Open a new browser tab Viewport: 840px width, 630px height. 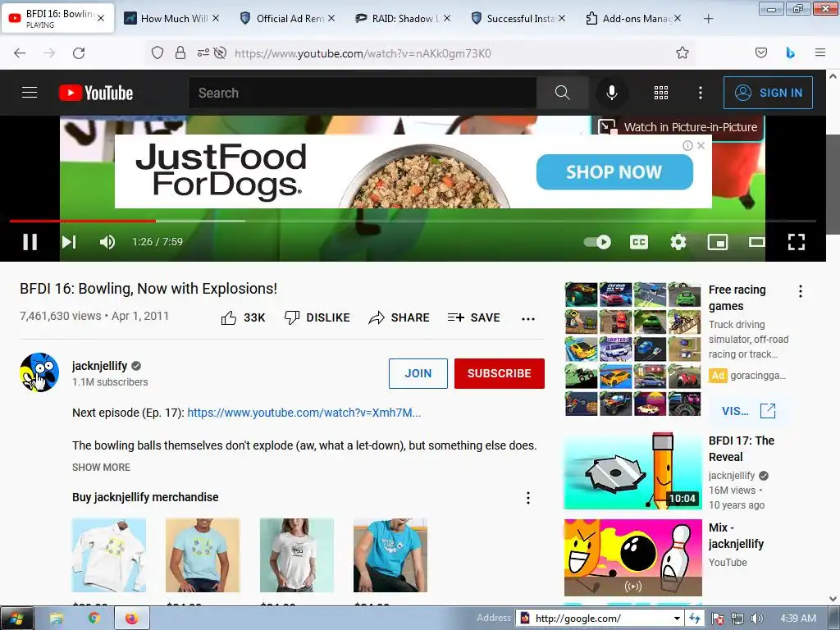coord(708,19)
